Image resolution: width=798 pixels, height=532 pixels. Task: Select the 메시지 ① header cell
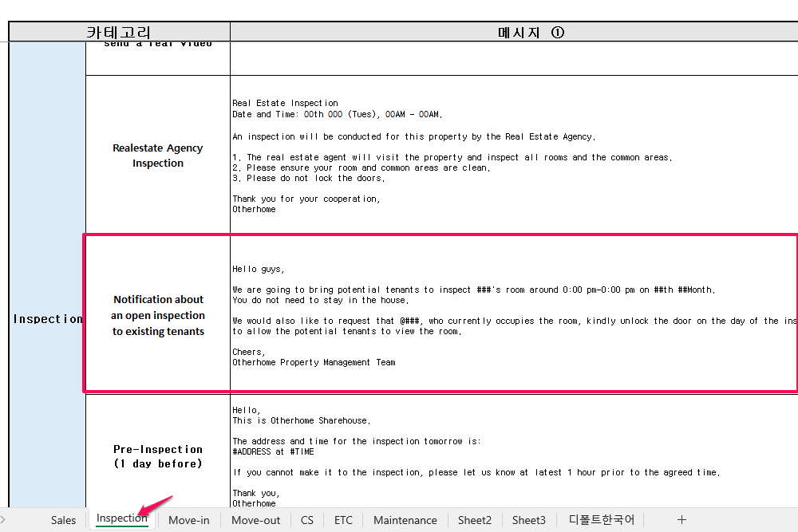(x=514, y=32)
